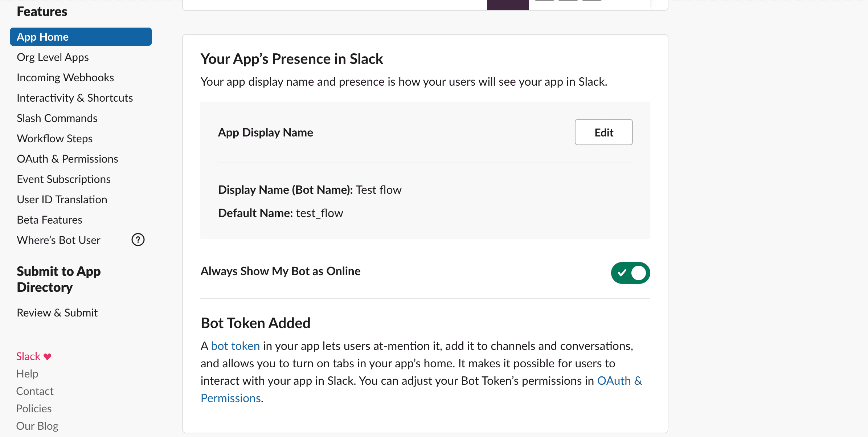
Task: Open the bot token link
Action: 235,346
